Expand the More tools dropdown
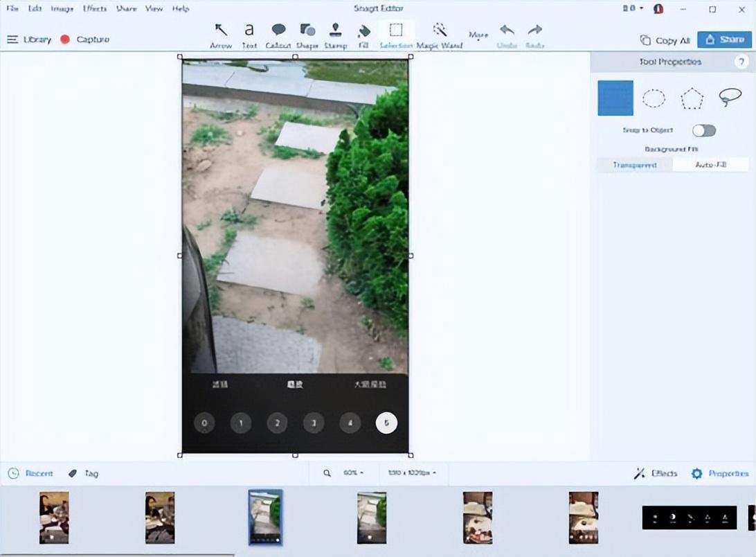Viewport: 756px width, 557px height. (478, 36)
